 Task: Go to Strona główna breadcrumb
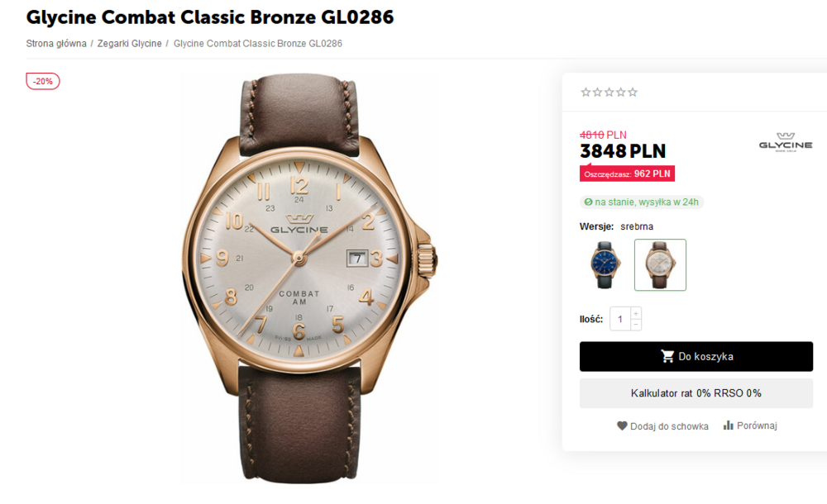56,44
